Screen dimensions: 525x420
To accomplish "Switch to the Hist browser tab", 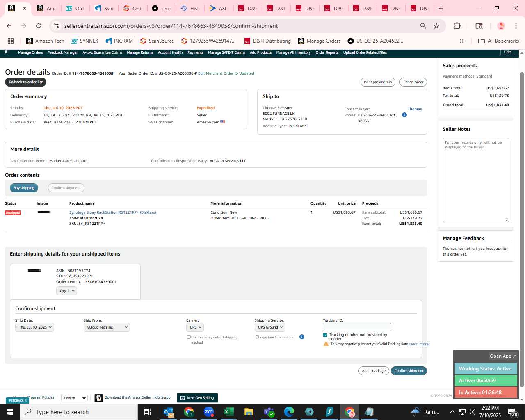I will (x=190, y=8).
